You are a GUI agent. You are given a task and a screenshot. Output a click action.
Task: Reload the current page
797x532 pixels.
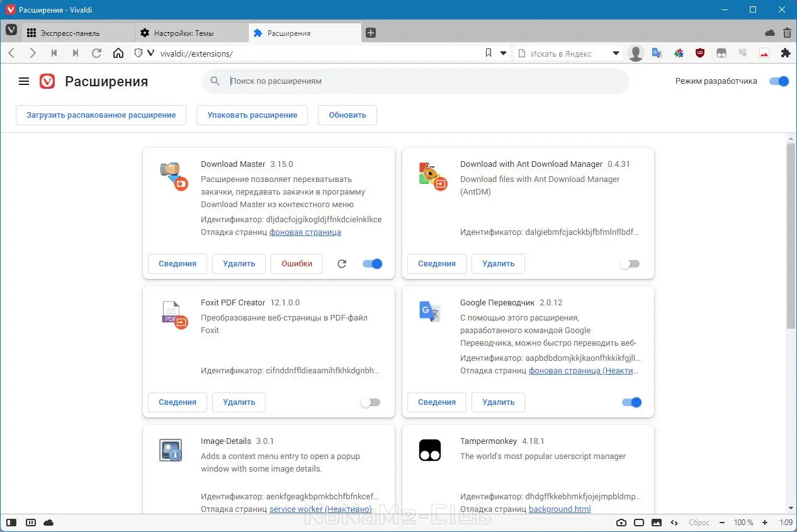97,54
